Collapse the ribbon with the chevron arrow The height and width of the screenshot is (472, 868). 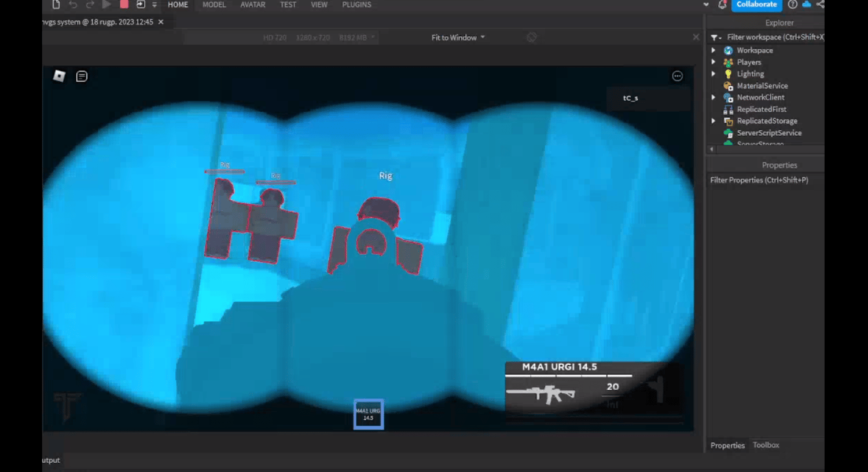(706, 5)
